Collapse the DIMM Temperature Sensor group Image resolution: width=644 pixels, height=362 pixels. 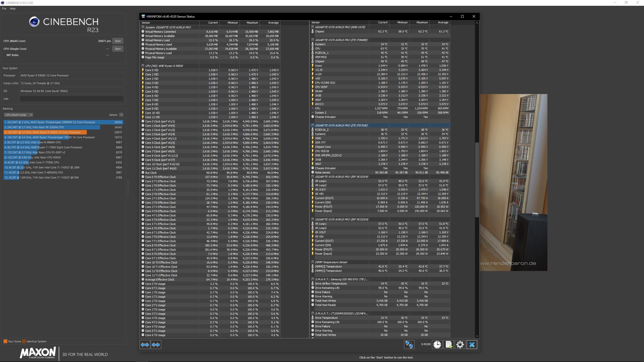click(313, 262)
